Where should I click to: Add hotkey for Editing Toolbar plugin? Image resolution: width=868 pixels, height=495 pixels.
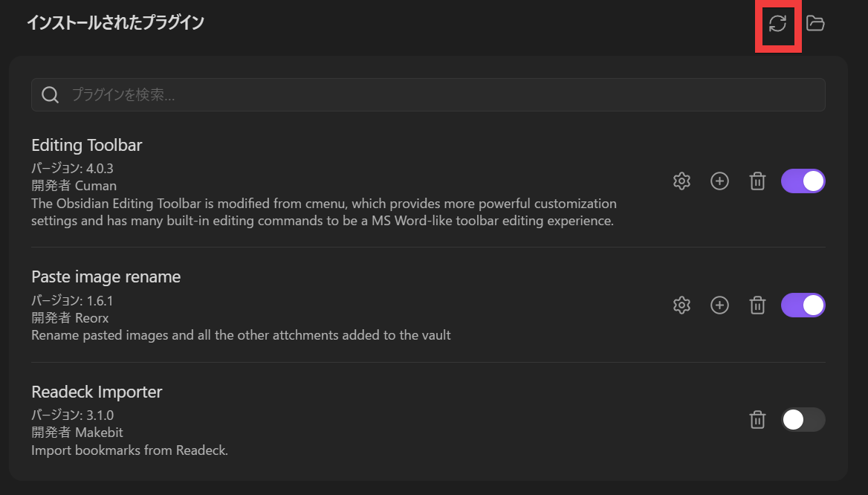click(719, 181)
